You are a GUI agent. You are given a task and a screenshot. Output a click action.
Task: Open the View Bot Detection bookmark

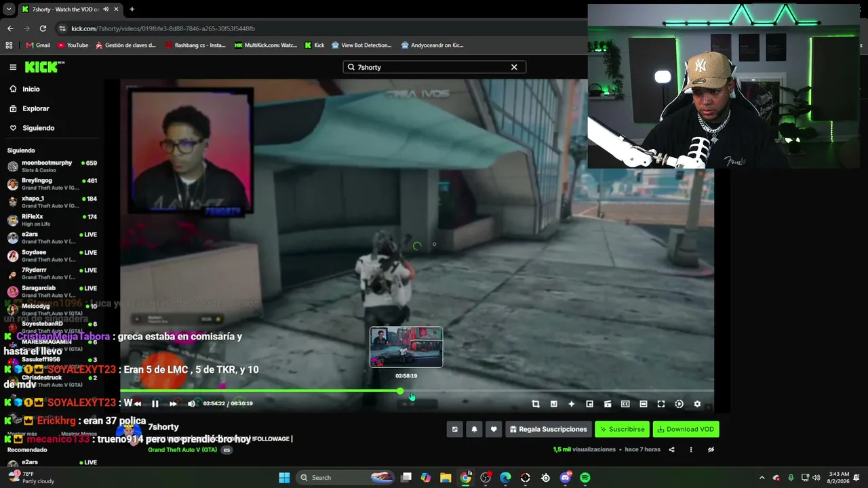pos(361,45)
